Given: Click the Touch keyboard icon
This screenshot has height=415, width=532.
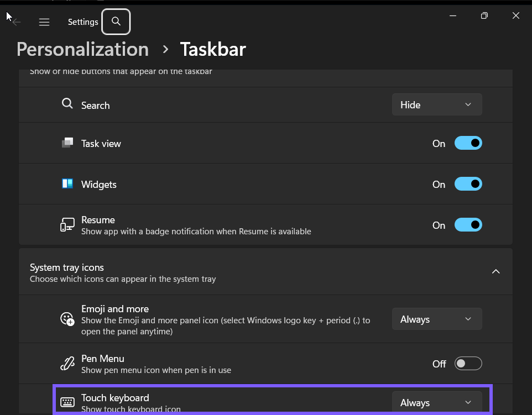Looking at the screenshot, I should (67, 402).
